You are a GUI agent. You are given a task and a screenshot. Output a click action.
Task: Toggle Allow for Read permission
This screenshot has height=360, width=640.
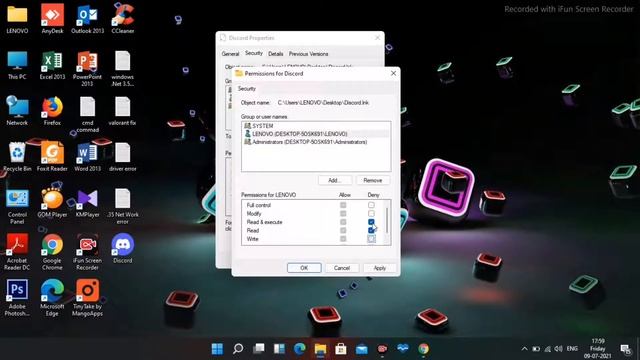coord(343,230)
